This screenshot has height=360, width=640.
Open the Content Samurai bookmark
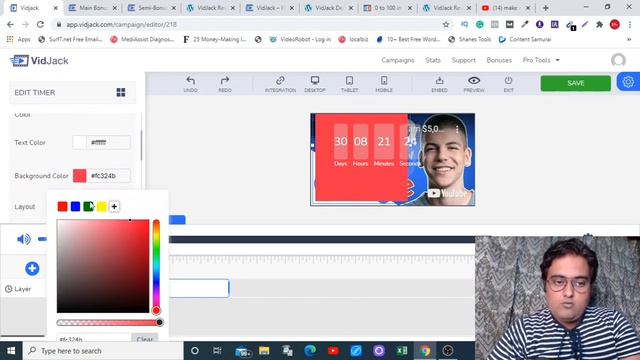525,39
